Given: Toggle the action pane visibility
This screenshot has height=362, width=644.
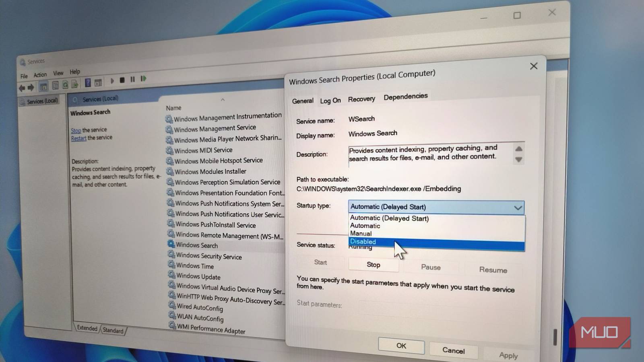Looking at the screenshot, I should pyautogui.click(x=98, y=82).
